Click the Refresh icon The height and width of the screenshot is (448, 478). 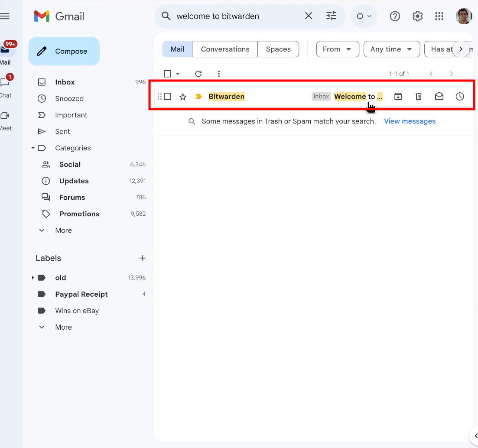[198, 74]
